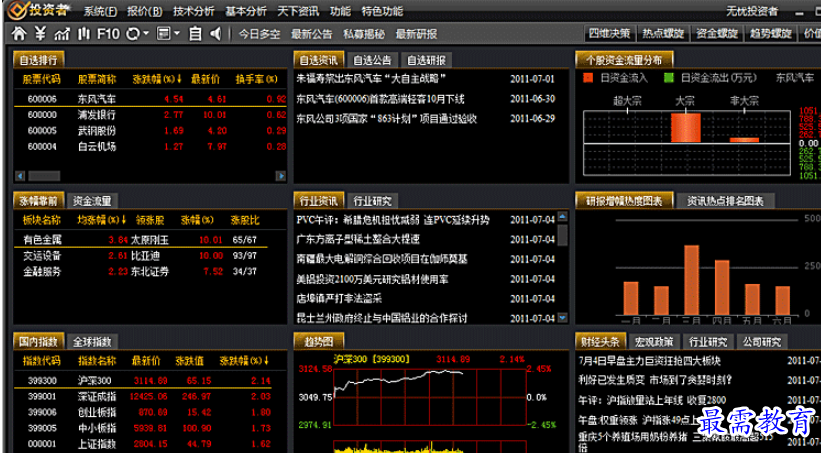The image size is (821, 453).
Task: Open the 基本分析 menu
Action: click(246, 11)
